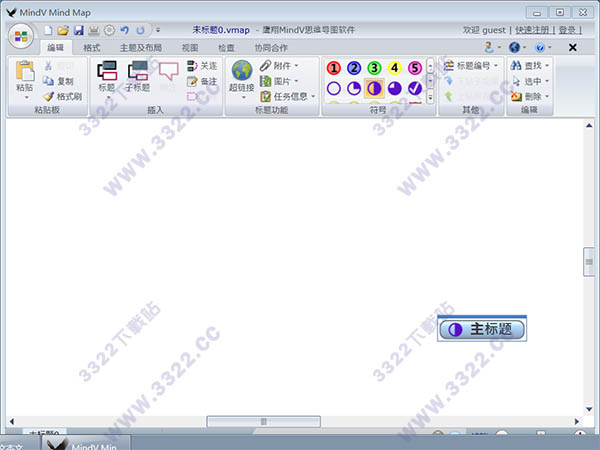Expand the quick access toolbar customize arrow

pyautogui.click(x=158, y=30)
